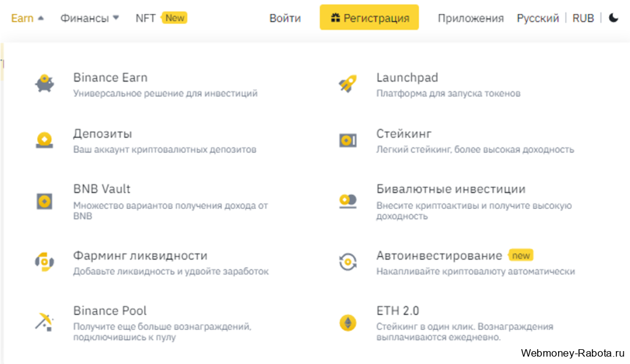Open the Приложения menu
630x364 pixels.
click(x=471, y=18)
